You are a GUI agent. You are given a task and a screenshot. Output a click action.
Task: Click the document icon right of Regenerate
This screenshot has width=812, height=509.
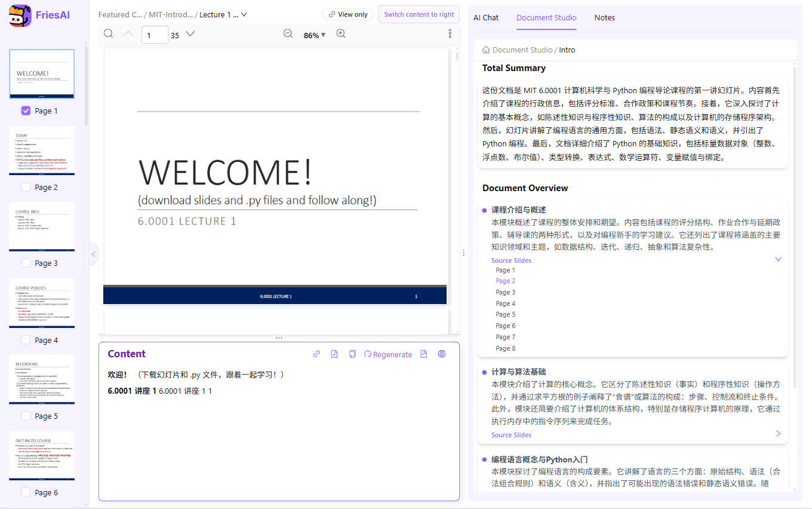tap(423, 354)
